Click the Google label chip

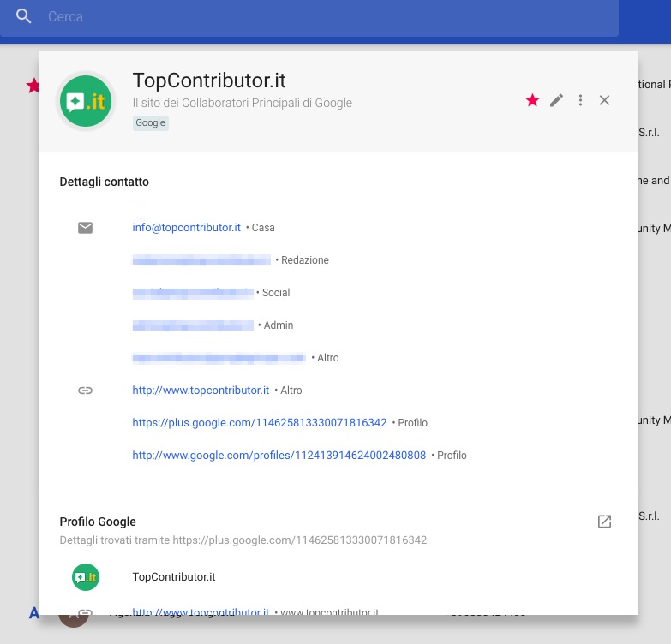(x=150, y=122)
